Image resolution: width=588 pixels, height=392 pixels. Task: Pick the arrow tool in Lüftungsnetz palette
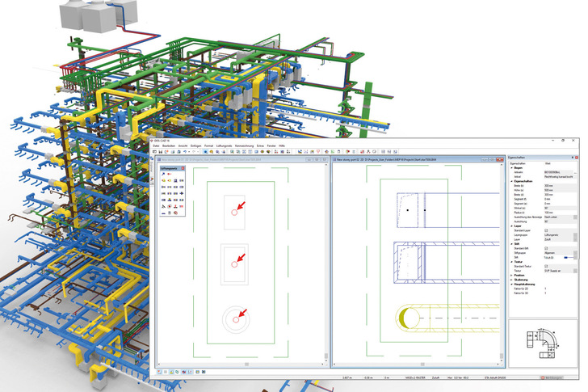(163, 174)
